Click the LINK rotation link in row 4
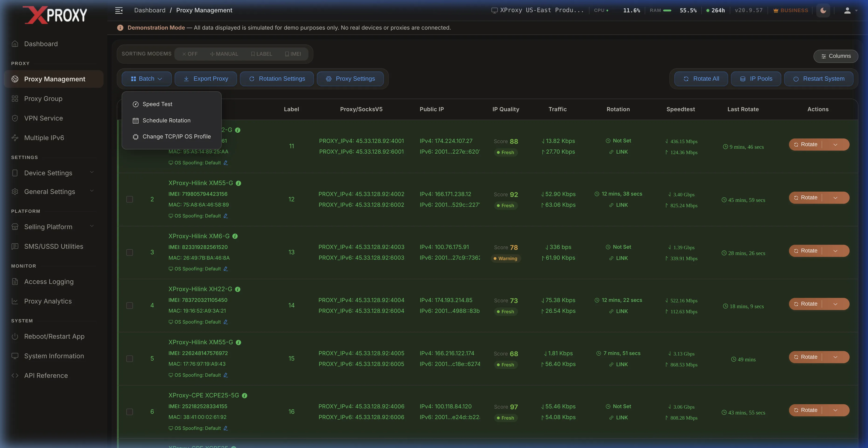868x448 pixels. [618, 312]
